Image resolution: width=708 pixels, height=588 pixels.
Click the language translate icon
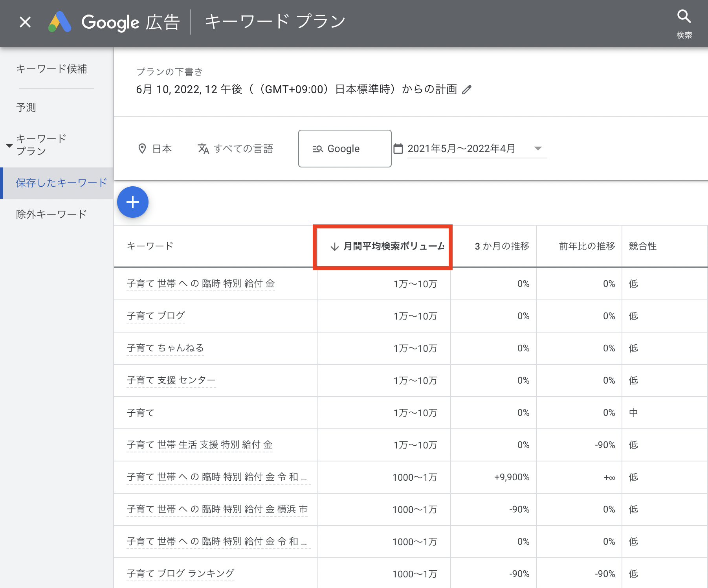point(203,149)
